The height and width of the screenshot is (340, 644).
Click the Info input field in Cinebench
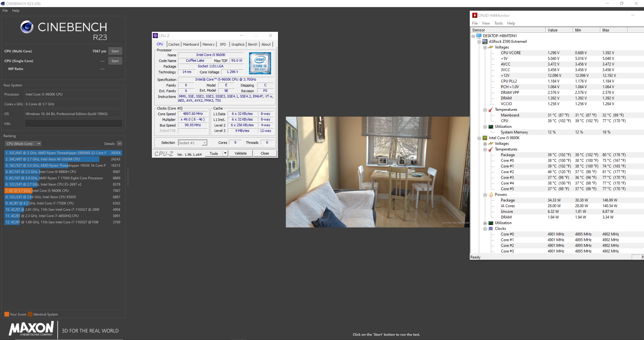coord(73,124)
